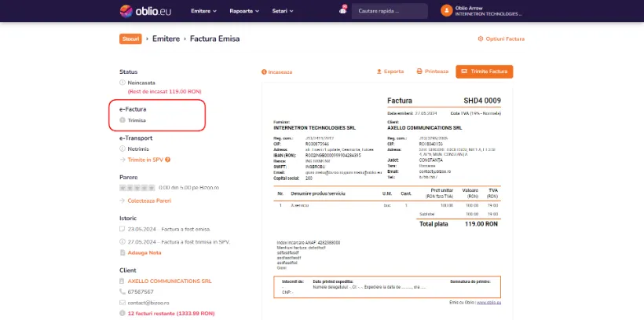The image size is (644, 320).
Task: Open the robot notifications icon
Action: 343,10
